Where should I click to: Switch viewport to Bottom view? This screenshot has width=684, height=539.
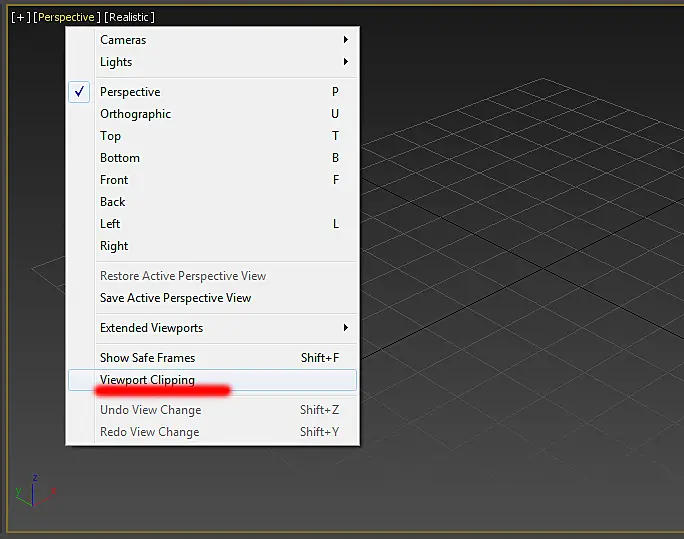click(x=212, y=157)
